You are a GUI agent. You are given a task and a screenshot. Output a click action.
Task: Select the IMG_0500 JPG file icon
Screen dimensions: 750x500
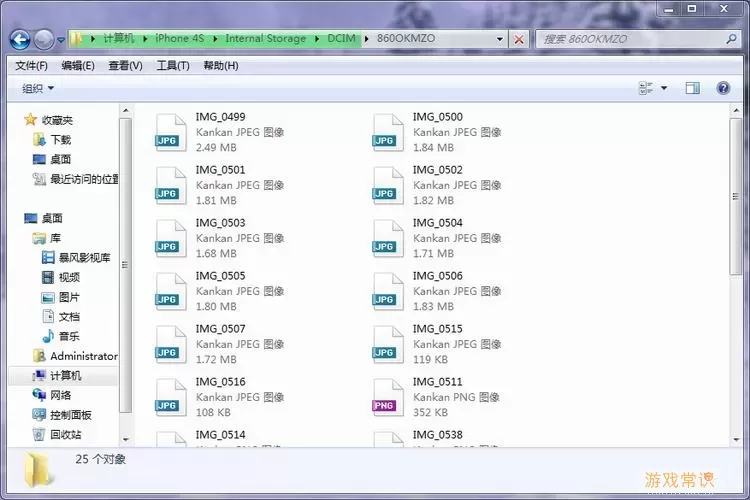388,133
